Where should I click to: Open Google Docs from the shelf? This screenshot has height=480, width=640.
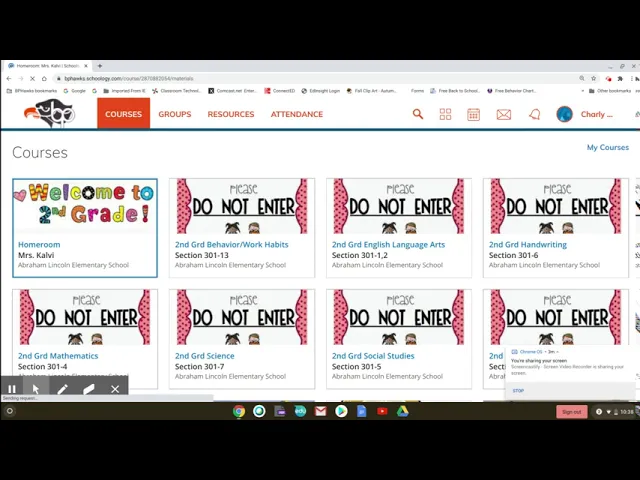coord(362,411)
